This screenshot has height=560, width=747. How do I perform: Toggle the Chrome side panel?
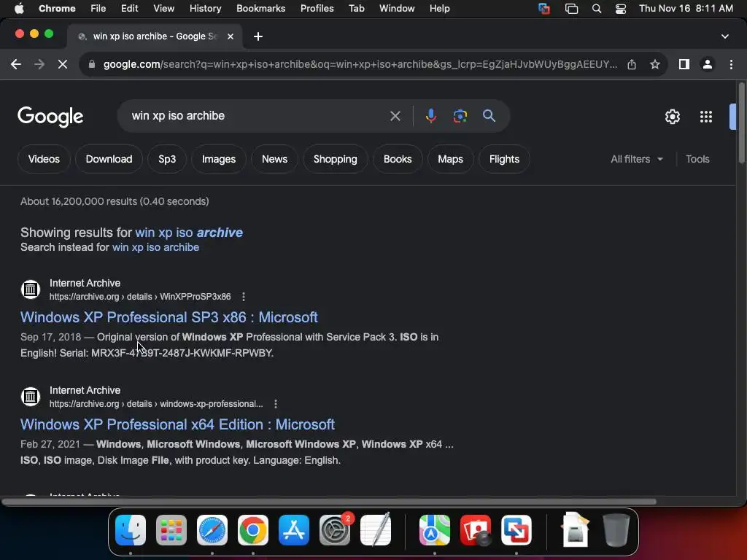click(x=684, y=64)
